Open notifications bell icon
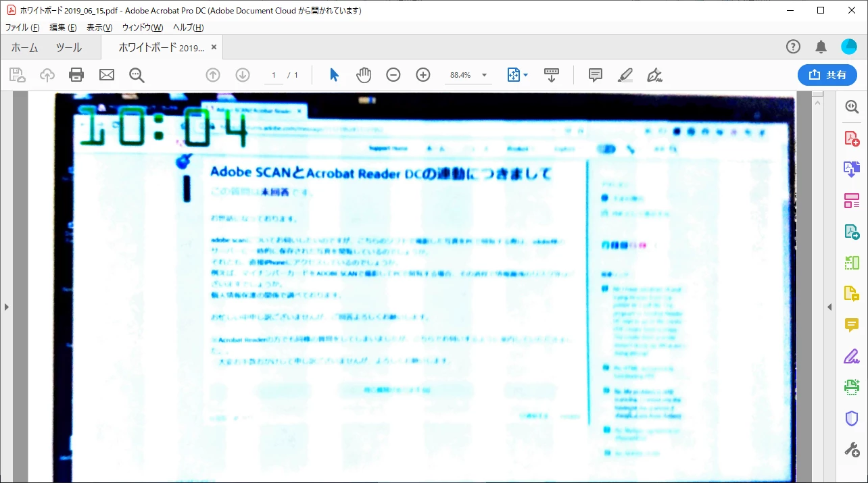Viewport: 868px width, 483px height. (x=821, y=47)
